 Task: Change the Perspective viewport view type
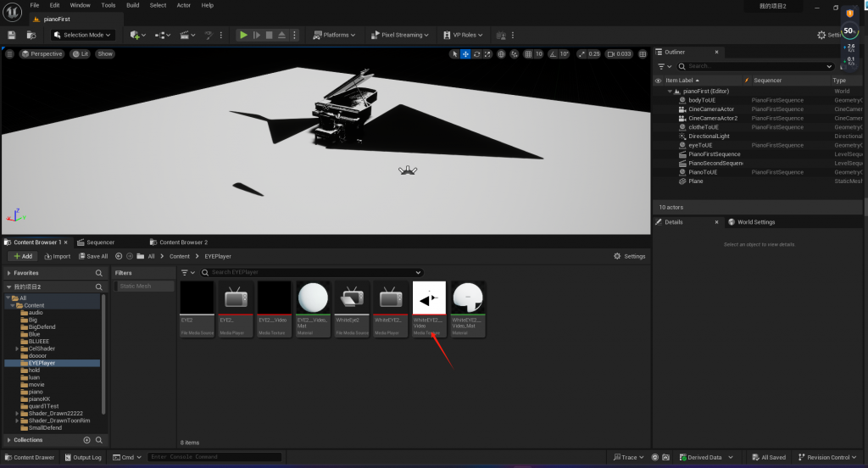pyautogui.click(x=42, y=53)
